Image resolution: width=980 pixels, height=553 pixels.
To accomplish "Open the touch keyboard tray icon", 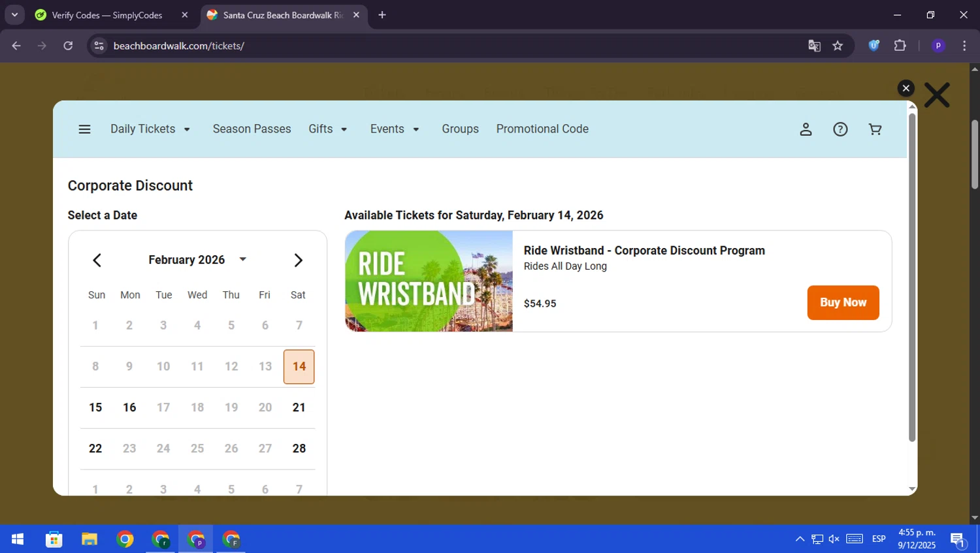I will click(x=855, y=539).
